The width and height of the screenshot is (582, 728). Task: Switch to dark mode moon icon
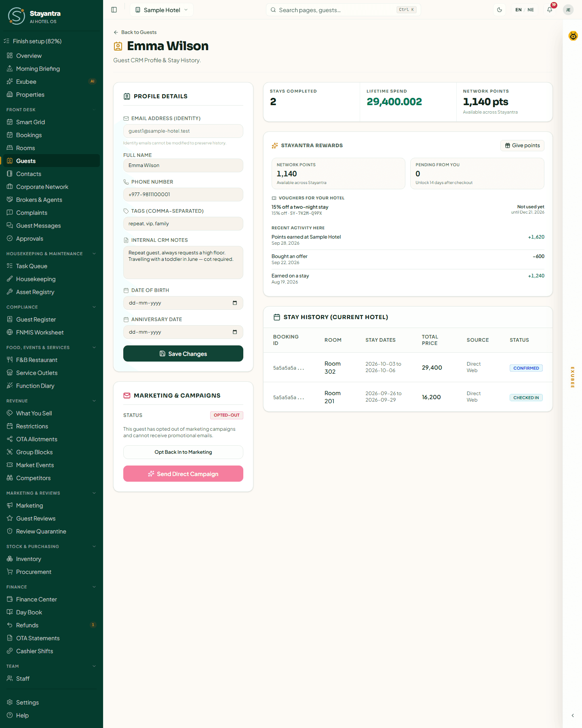500,10
